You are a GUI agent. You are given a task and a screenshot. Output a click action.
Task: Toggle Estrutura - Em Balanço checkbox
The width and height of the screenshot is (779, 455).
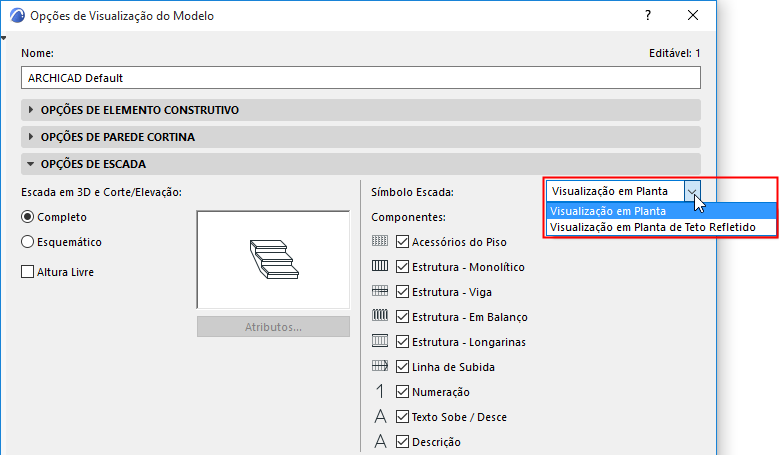[402, 316]
